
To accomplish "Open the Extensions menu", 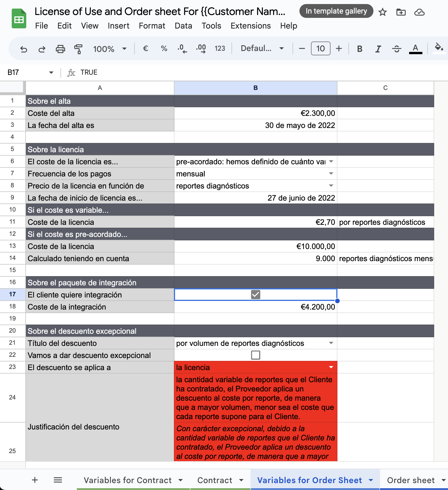I will pyautogui.click(x=250, y=26).
